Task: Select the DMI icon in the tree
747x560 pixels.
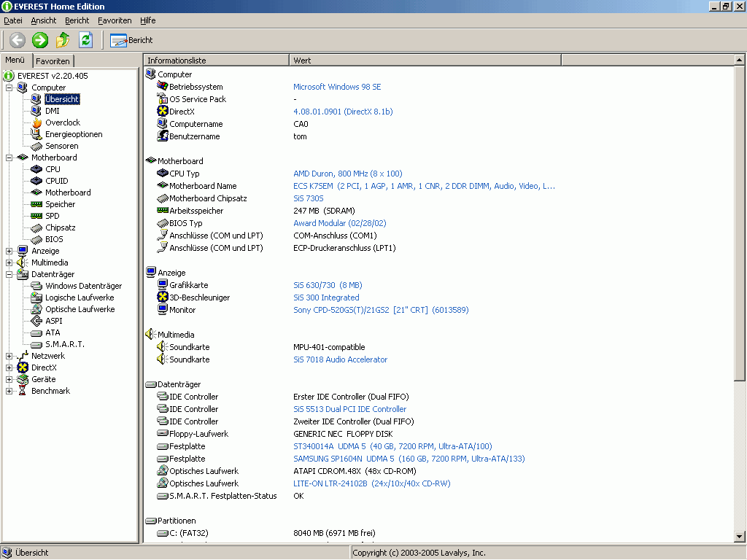Action: 36,111
